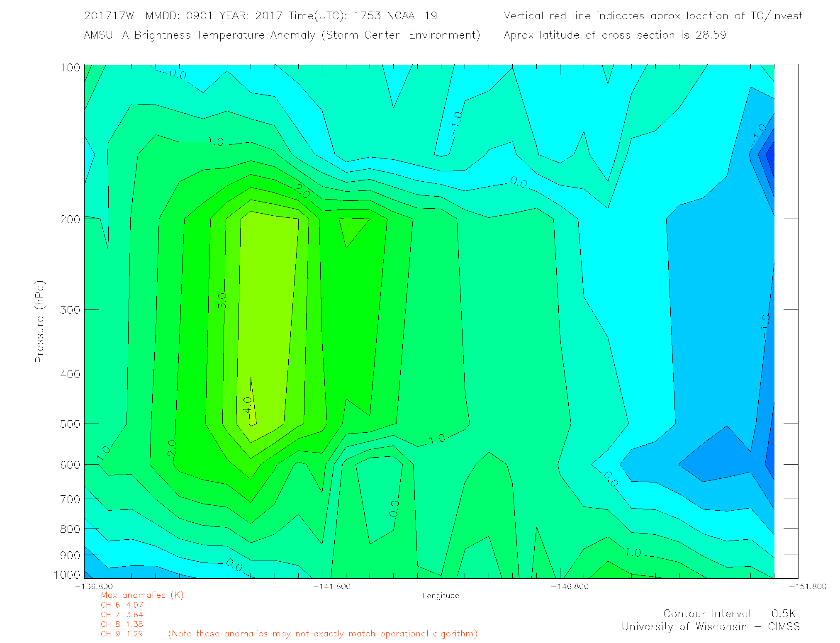Click the -136.800 longitude tick label
840x643 pixels.
(94, 586)
